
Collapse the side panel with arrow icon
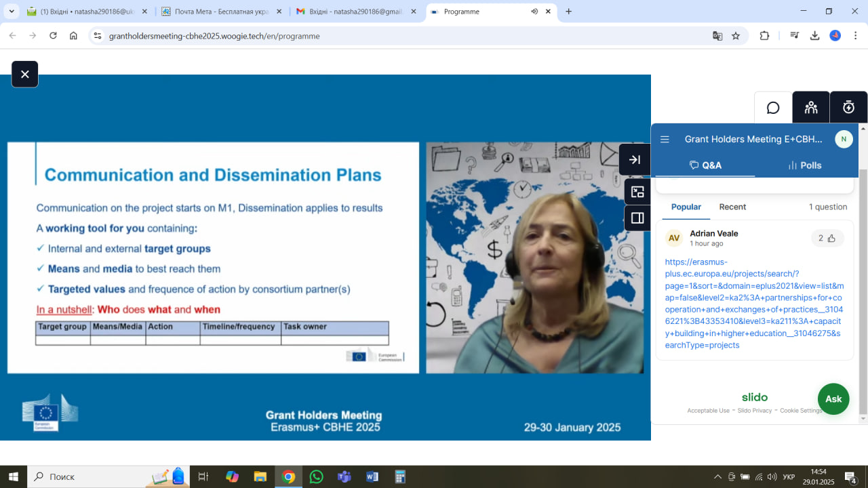[x=635, y=160]
